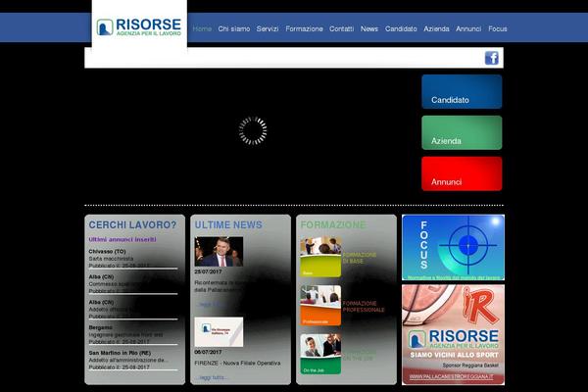Screen dimensions: 588x392
Task: Open the Formazione di Base image
Action: [320, 257]
